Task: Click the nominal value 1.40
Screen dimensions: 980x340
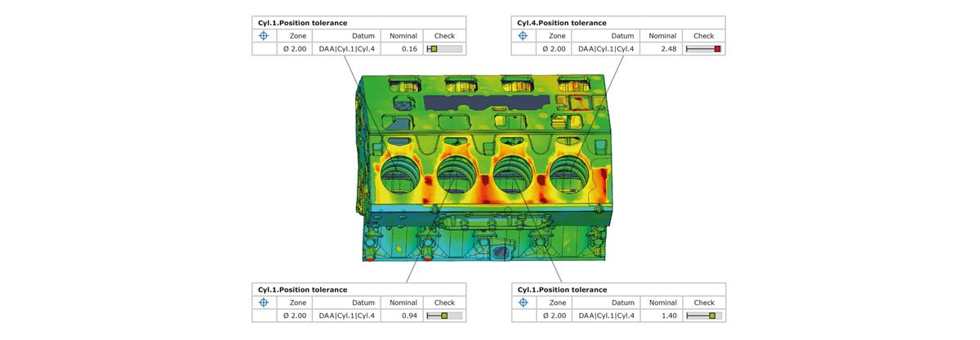Action: click(x=669, y=315)
